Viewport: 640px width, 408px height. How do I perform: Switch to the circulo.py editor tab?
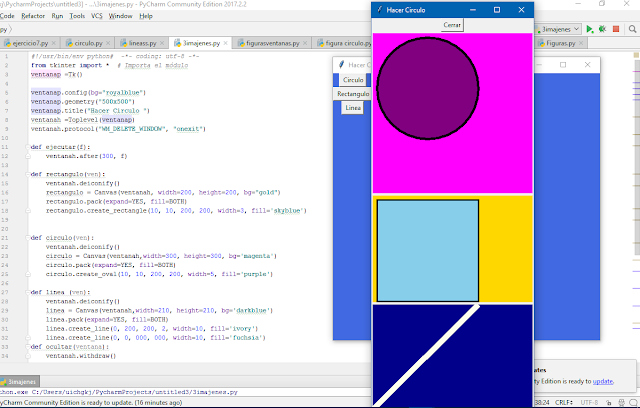(x=88, y=43)
